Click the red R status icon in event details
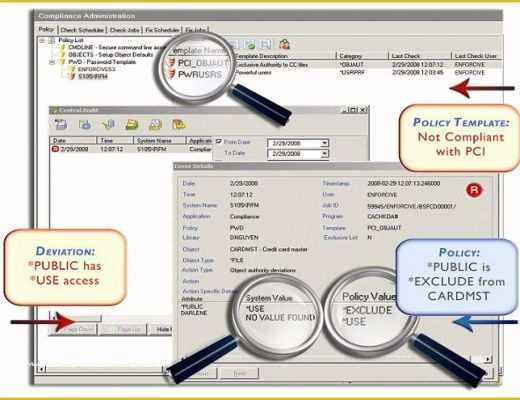 [x=474, y=190]
